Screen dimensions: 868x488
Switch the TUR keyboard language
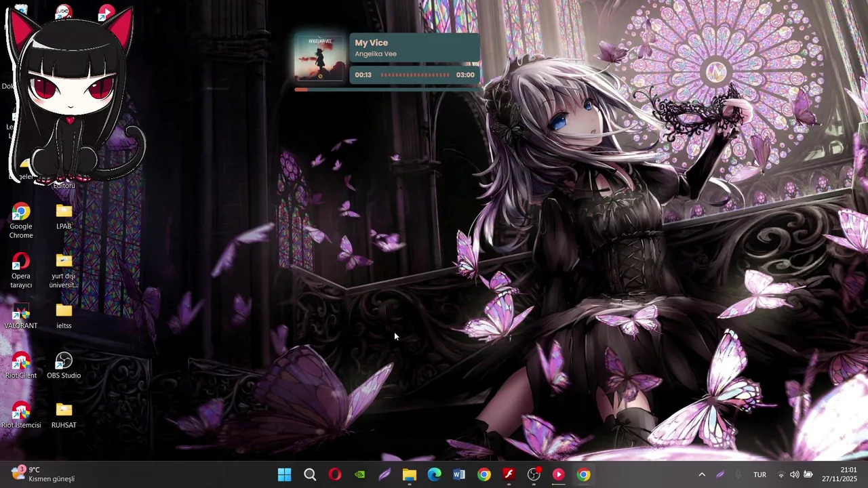click(x=759, y=474)
